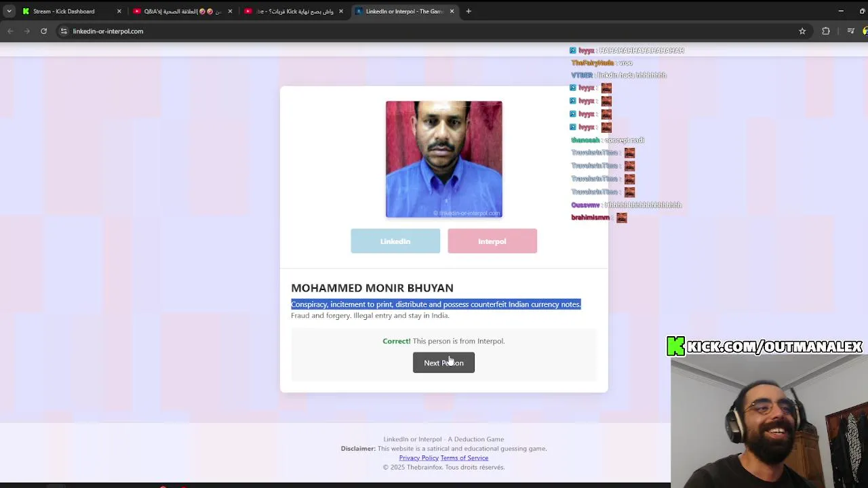Close the Q&A's YouTube tab
Image resolution: width=868 pixels, height=488 pixels.
230,11
